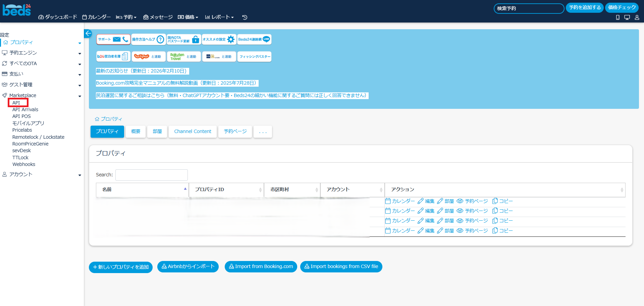Open the レポート dropdown in the top menu
The height and width of the screenshot is (306, 644).
(x=219, y=17)
